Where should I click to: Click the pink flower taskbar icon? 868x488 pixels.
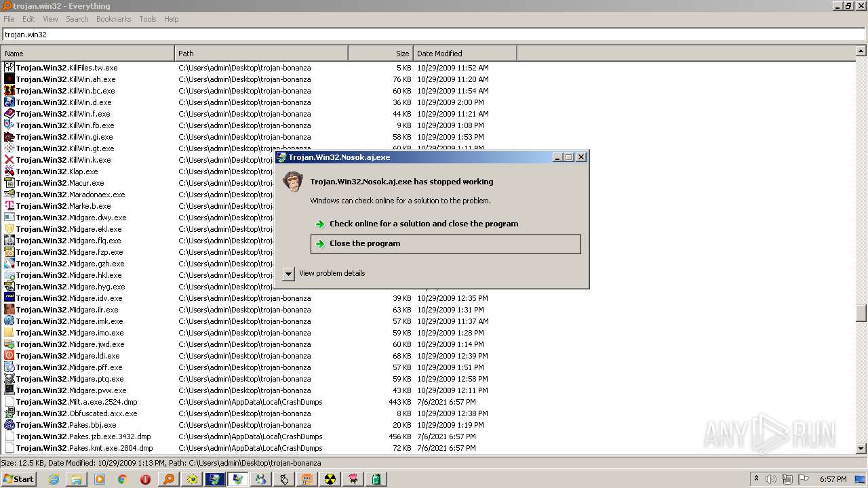coord(353,479)
